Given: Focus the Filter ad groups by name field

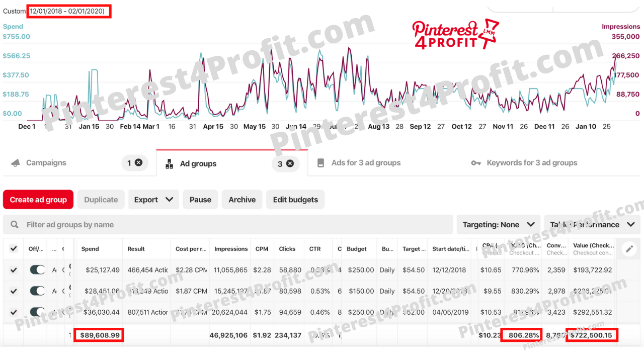Looking at the screenshot, I should click(x=228, y=225).
